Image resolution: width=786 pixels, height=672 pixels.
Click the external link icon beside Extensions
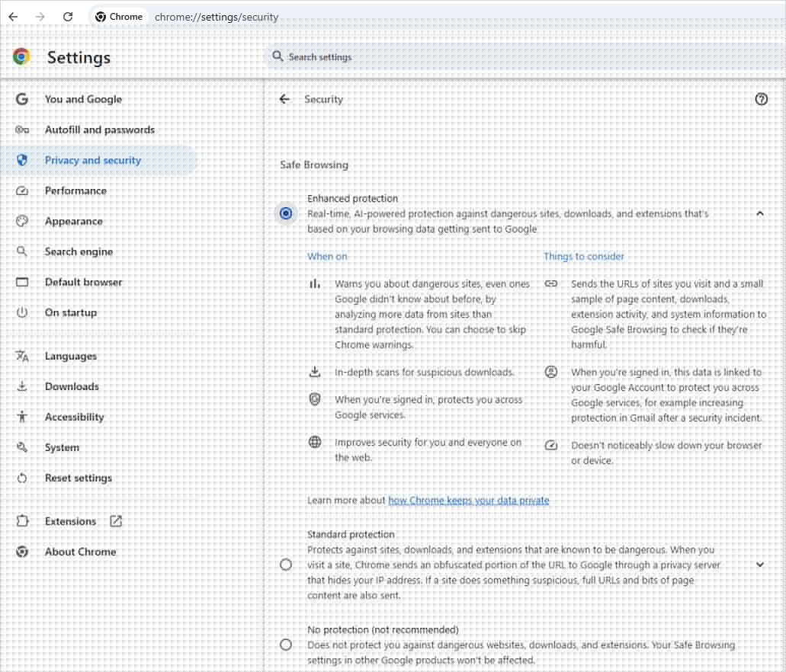pos(116,521)
